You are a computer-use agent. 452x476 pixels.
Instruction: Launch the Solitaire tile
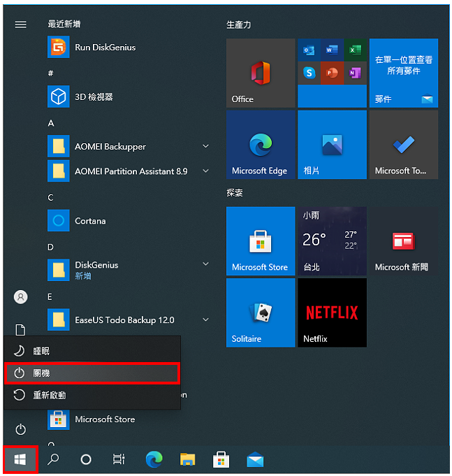(261, 312)
